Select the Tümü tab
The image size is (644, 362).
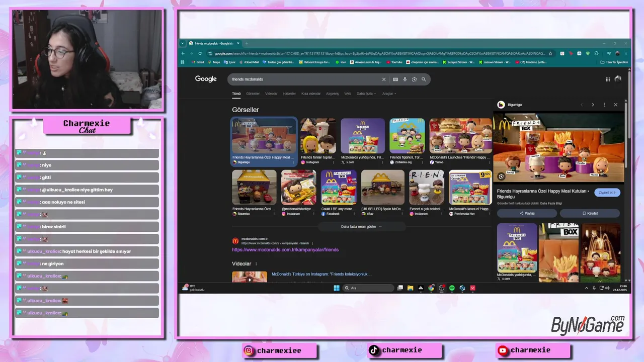(236, 94)
